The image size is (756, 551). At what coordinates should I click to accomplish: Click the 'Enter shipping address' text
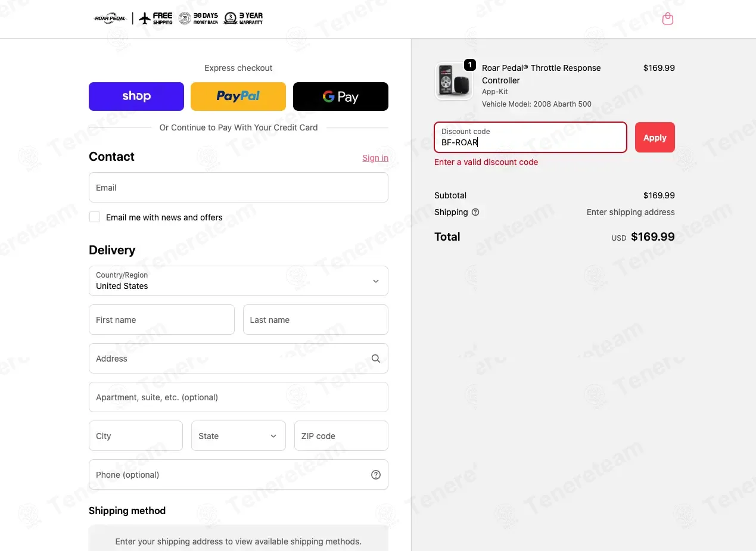631,212
